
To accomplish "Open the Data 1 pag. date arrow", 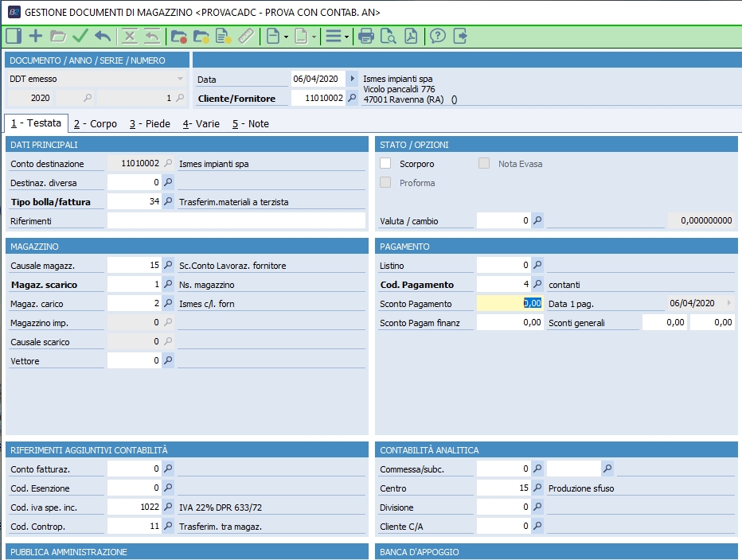I will (729, 303).
